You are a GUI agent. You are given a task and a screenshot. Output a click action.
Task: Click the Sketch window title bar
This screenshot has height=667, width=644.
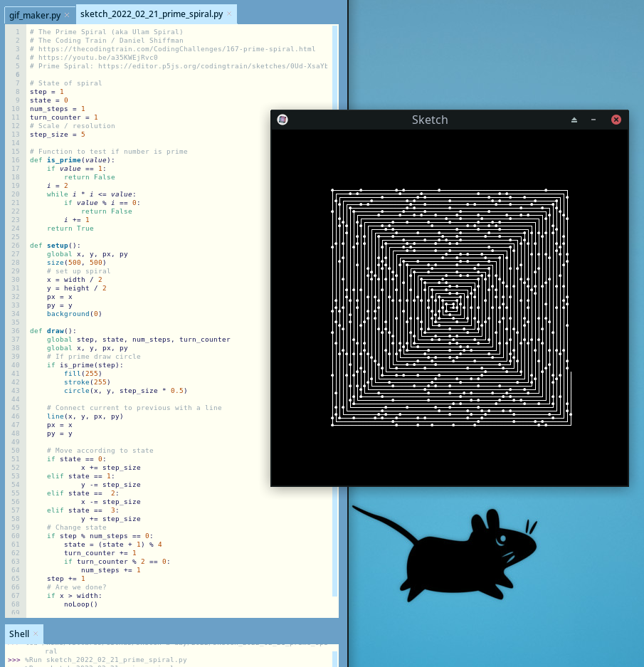[430, 120]
